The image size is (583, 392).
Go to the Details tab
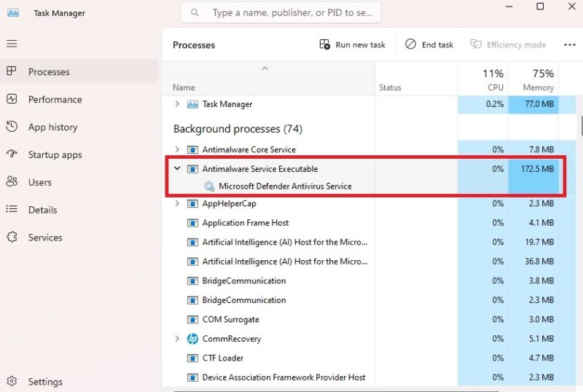click(43, 210)
